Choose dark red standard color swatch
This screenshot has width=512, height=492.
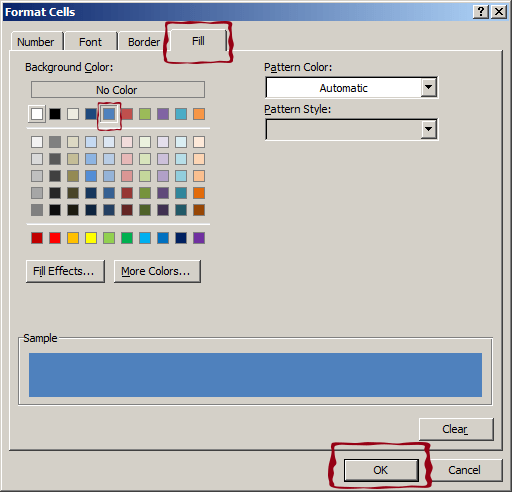37,238
